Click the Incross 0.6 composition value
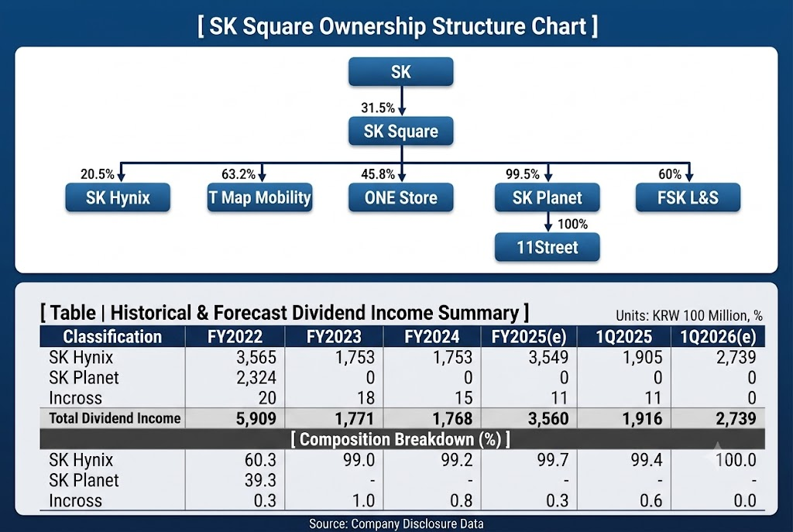793x532 pixels. click(651, 501)
